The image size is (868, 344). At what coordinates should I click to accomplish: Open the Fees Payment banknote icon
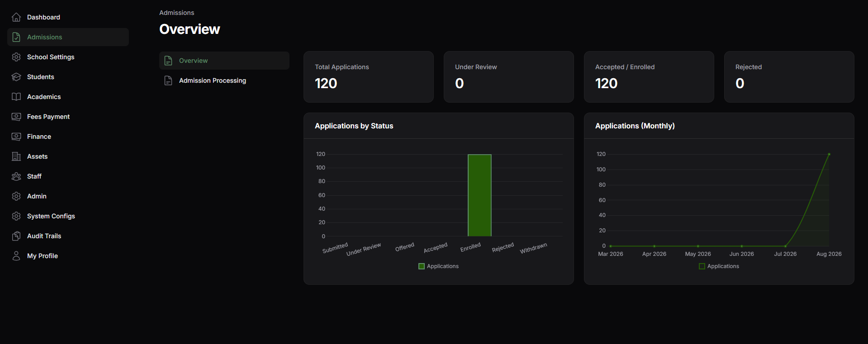(16, 117)
